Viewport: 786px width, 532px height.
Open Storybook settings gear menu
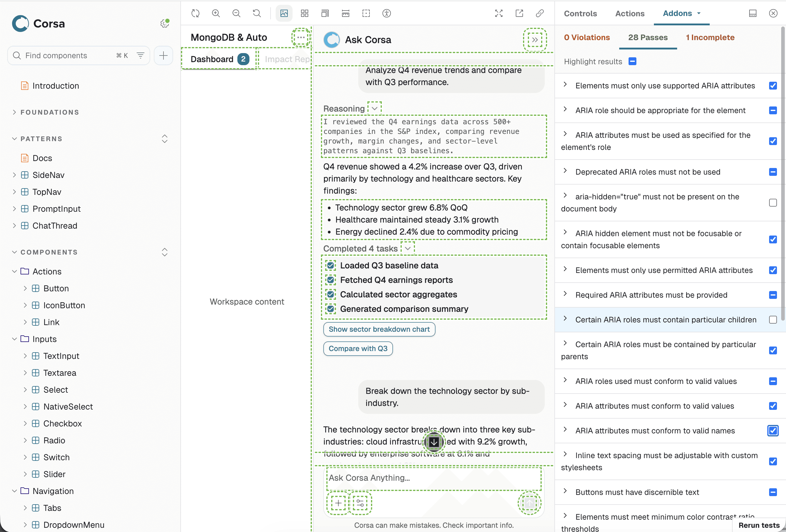coord(165,23)
